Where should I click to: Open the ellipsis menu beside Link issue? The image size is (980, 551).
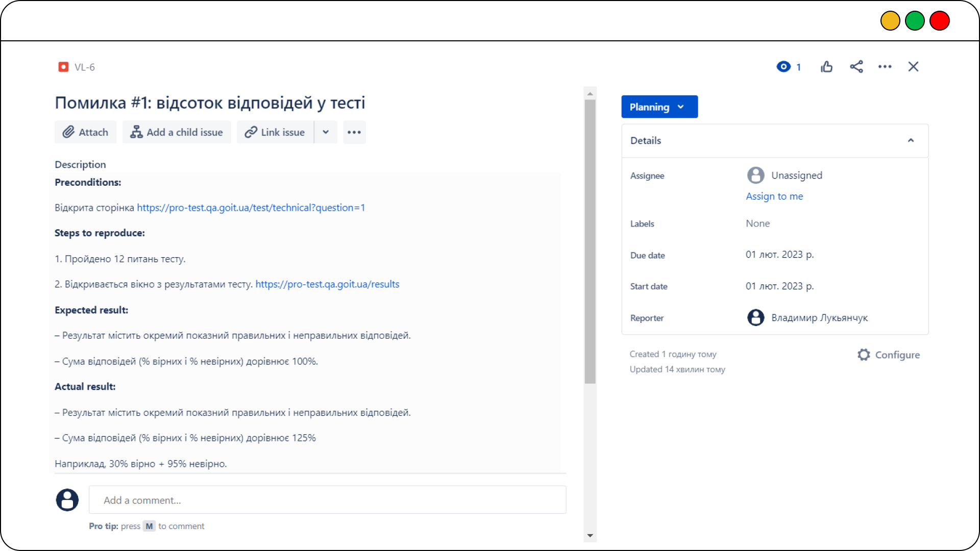coord(354,132)
